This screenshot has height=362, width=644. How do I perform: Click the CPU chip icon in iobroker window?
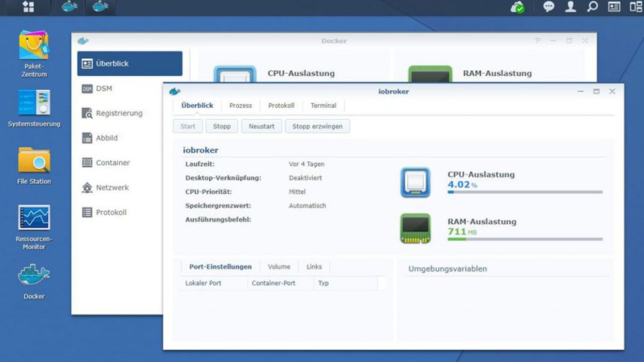[x=416, y=182]
